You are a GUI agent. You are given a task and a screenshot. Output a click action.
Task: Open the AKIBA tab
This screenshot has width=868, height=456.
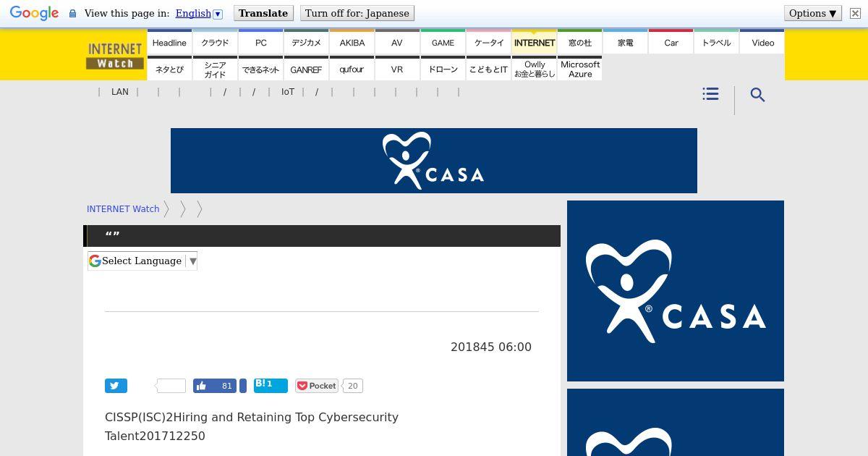(x=352, y=42)
